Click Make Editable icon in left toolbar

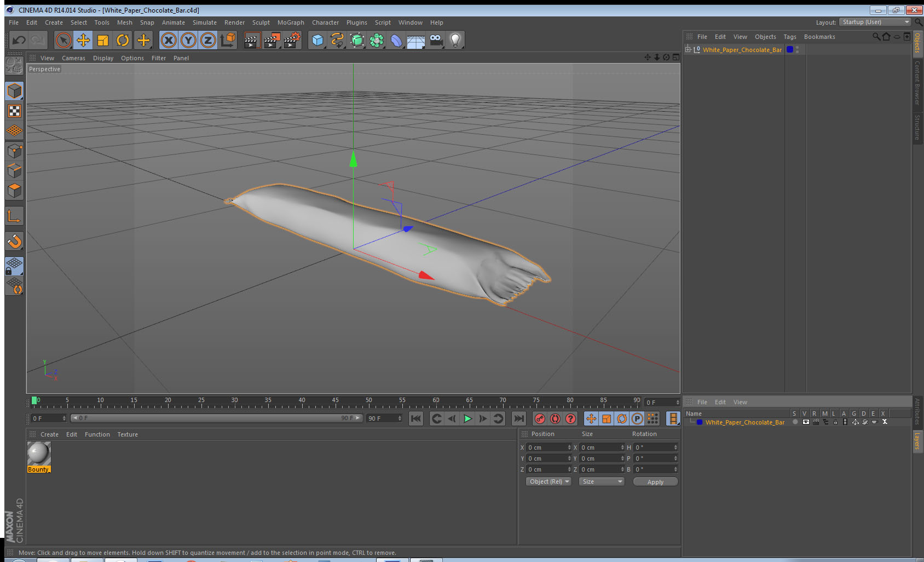14,66
